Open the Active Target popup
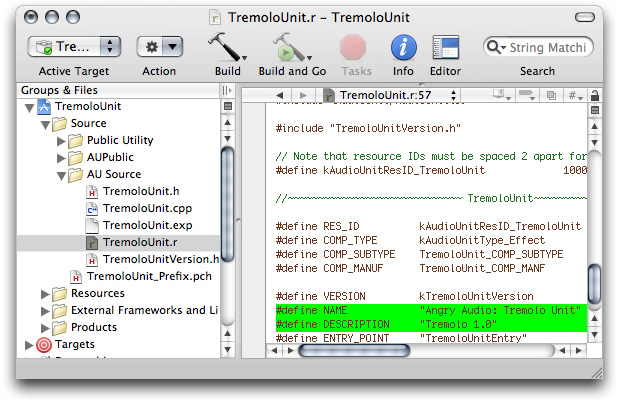The width and height of the screenshot is (619, 405). [x=76, y=47]
